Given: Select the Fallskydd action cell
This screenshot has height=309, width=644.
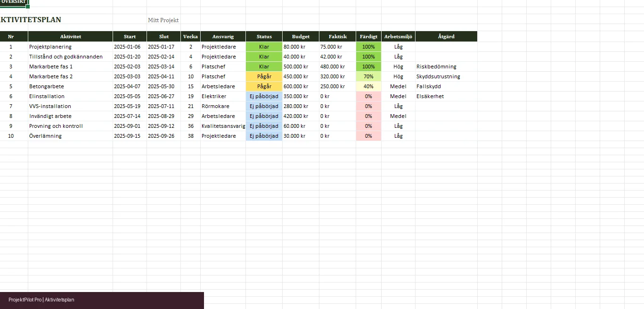Looking at the screenshot, I should click(x=446, y=86).
